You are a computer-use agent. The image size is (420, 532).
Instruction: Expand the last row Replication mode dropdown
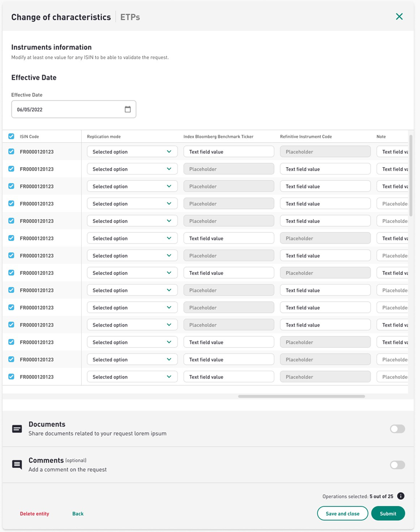(132, 377)
